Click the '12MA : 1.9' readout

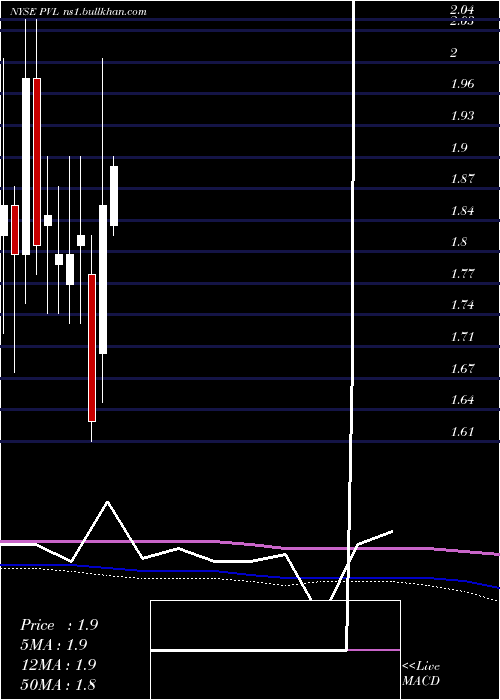point(59,665)
